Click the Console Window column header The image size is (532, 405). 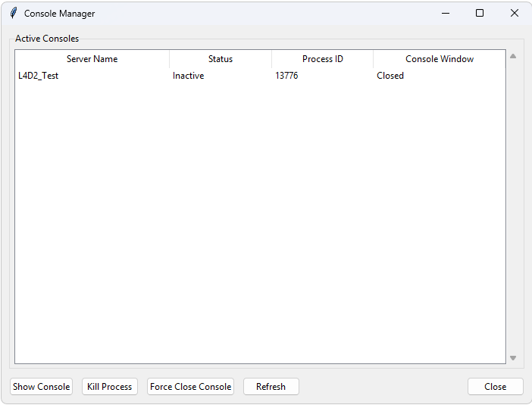tap(440, 59)
